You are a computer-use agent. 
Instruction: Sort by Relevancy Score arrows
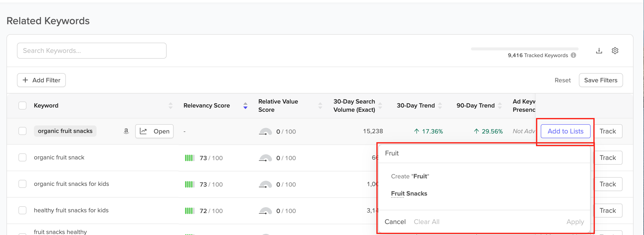click(245, 106)
